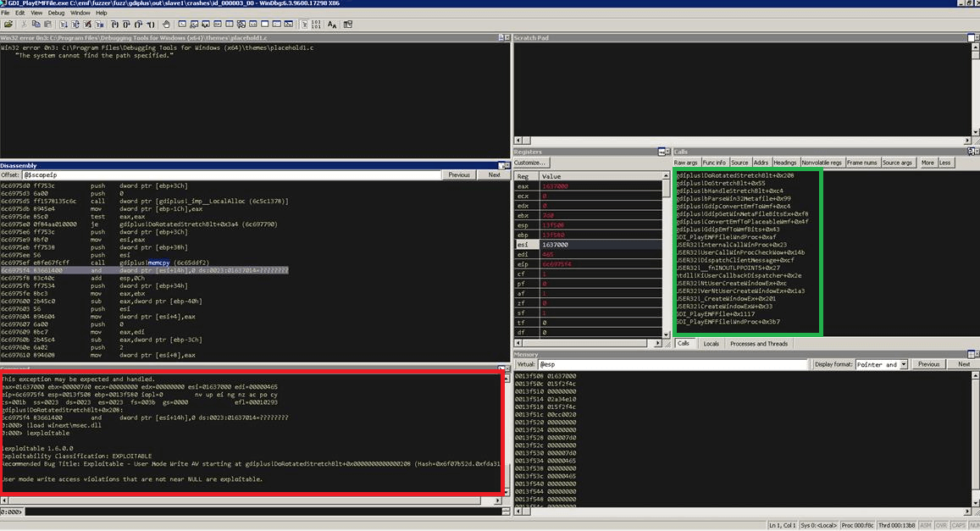Click the command prompt input at bottom
The image size is (980, 531).
[263, 512]
